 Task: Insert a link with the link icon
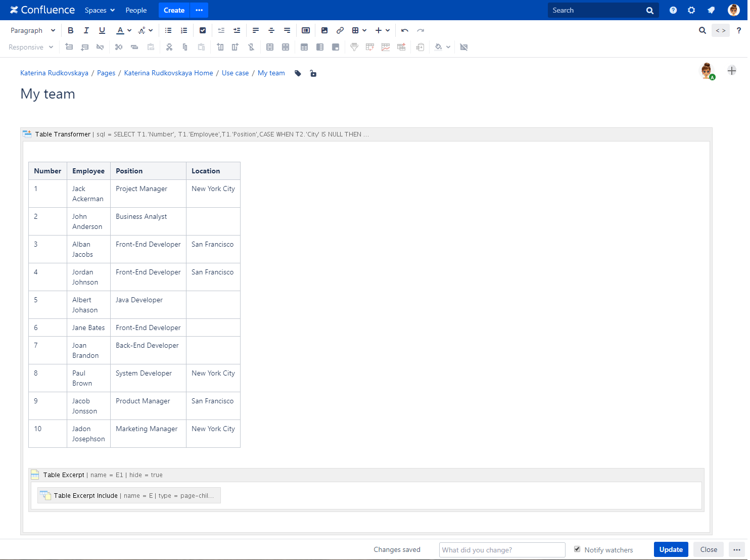click(x=340, y=30)
